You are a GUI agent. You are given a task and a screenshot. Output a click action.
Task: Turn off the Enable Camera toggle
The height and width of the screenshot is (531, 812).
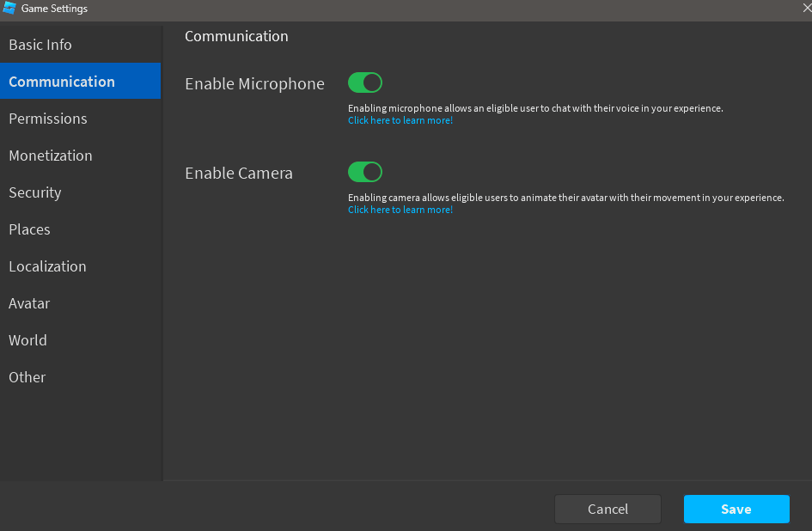pyautogui.click(x=365, y=172)
